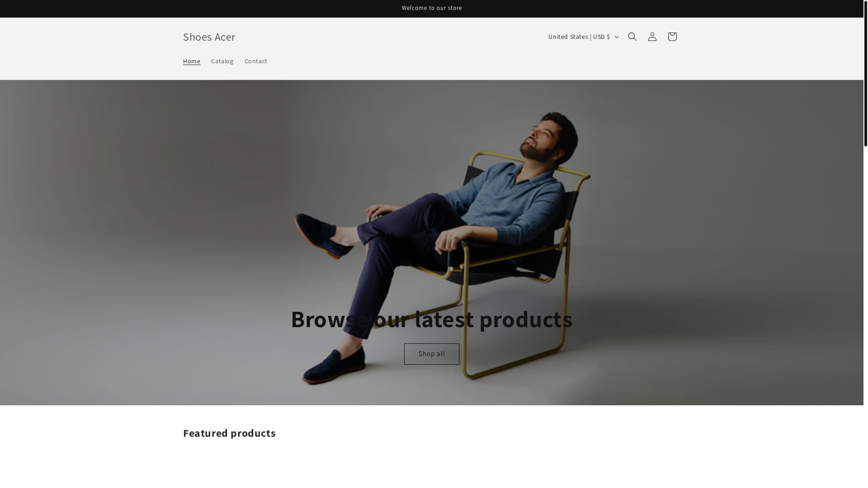Open the shopping cart icon
This screenshot has height=488, width=868.
point(672,37)
